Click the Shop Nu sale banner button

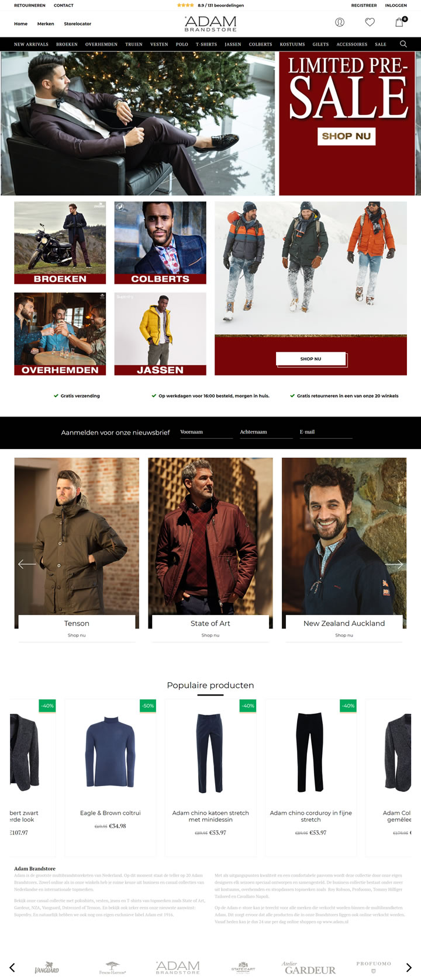[346, 136]
